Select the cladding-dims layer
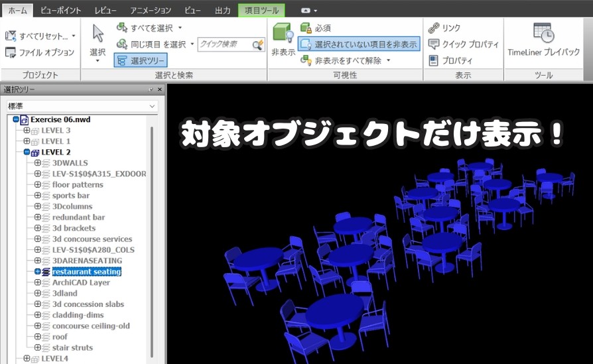The width and height of the screenshot is (593, 364). (x=78, y=315)
